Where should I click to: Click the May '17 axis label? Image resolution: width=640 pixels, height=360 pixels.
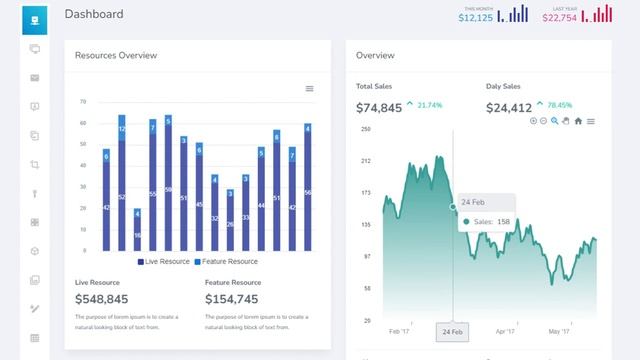(x=559, y=331)
